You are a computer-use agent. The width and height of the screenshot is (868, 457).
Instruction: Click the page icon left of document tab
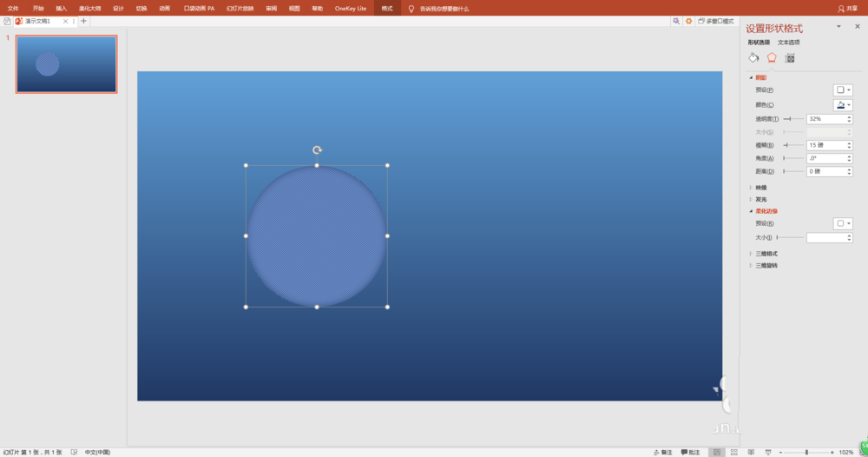tap(7, 21)
